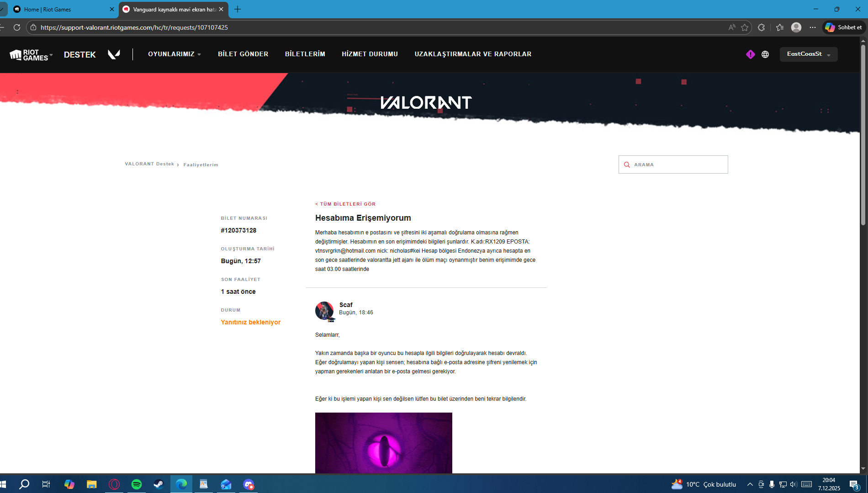Open the Riot Games logo menu
Viewport: 868px width, 493px height.
[x=31, y=55]
